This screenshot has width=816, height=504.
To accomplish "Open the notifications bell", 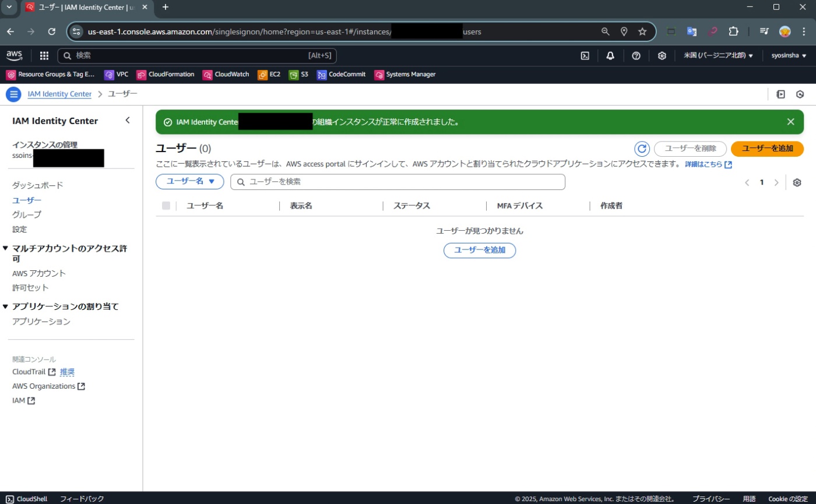I will click(x=610, y=56).
